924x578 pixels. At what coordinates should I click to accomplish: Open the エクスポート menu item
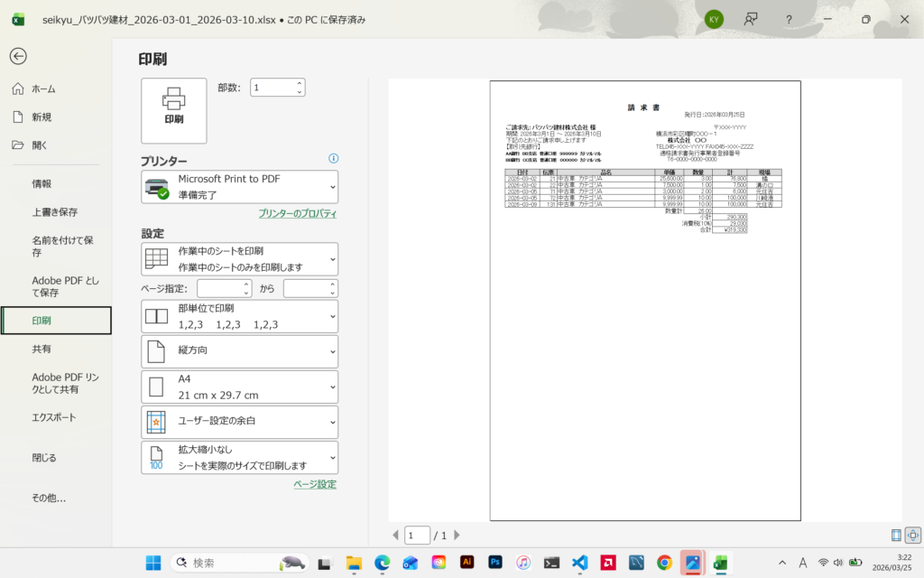pos(54,417)
